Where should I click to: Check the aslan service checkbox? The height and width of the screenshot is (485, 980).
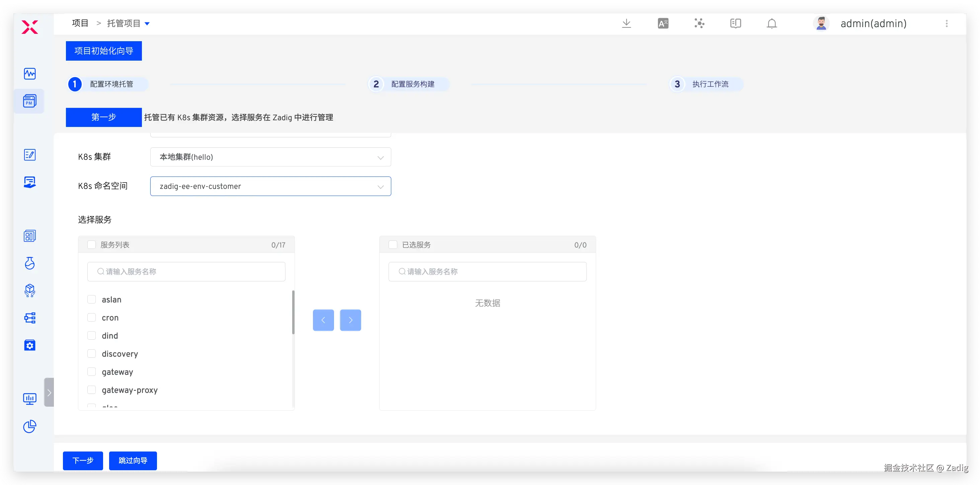92,299
